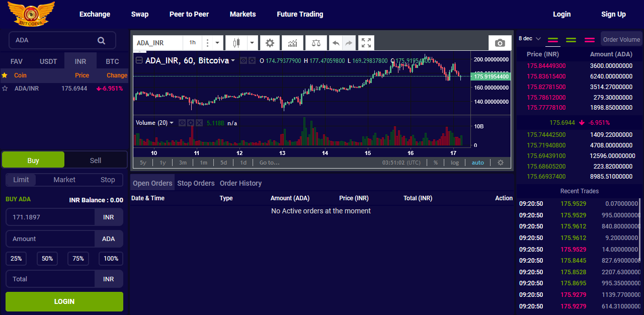Enter fullscreen chart mode
The width and height of the screenshot is (644, 315).
[366, 43]
